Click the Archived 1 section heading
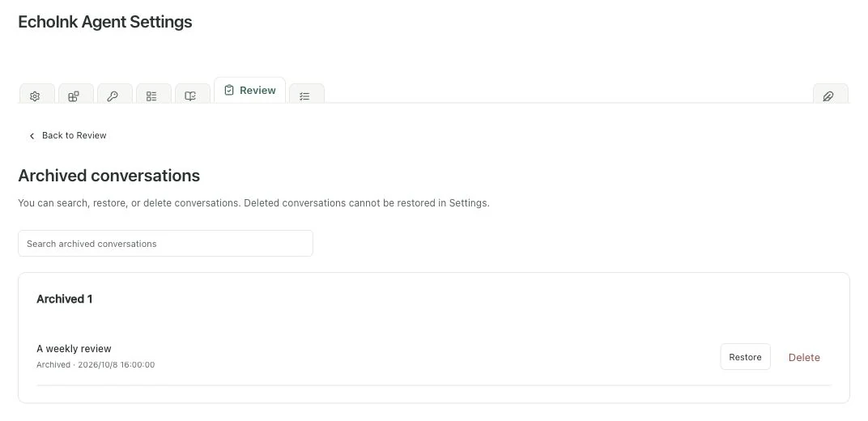This screenshot has height=421, width=868. [64, 299]
